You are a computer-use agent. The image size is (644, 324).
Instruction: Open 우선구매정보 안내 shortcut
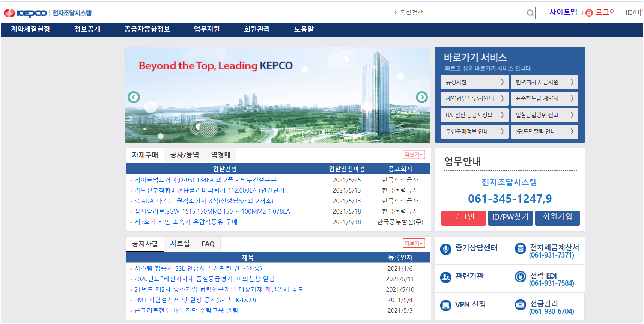[x=474, y=132]
